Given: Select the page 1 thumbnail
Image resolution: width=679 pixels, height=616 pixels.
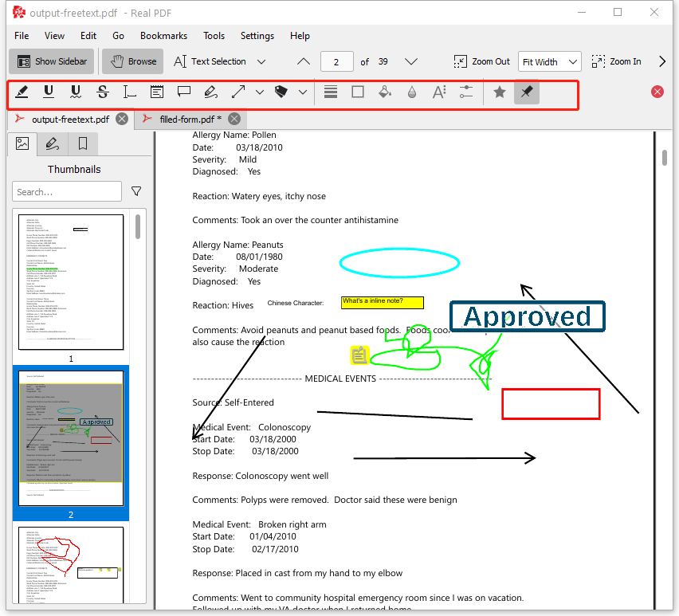Looking at the screenshot, I should pos(71,282).
